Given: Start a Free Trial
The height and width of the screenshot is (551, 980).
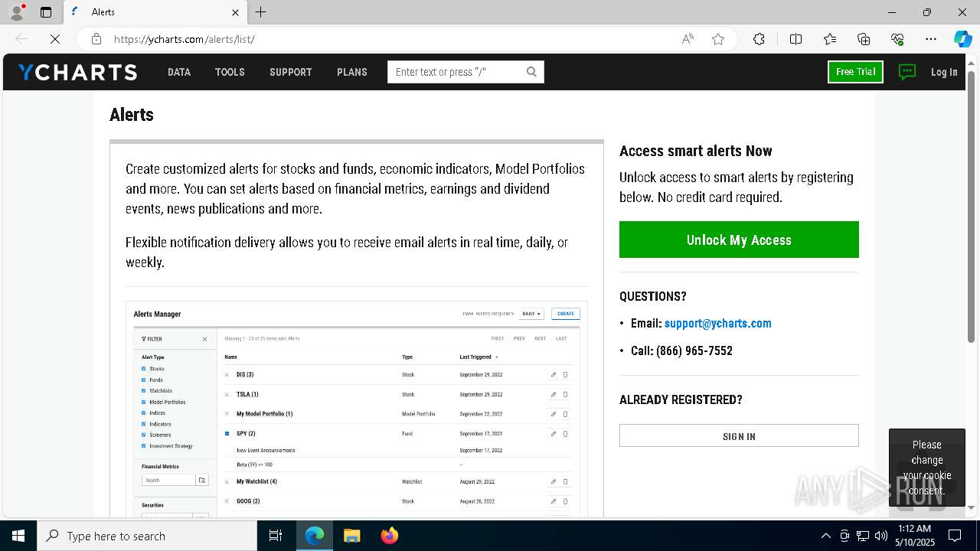Looking at the screenshot, I should (x=855, y=72).
